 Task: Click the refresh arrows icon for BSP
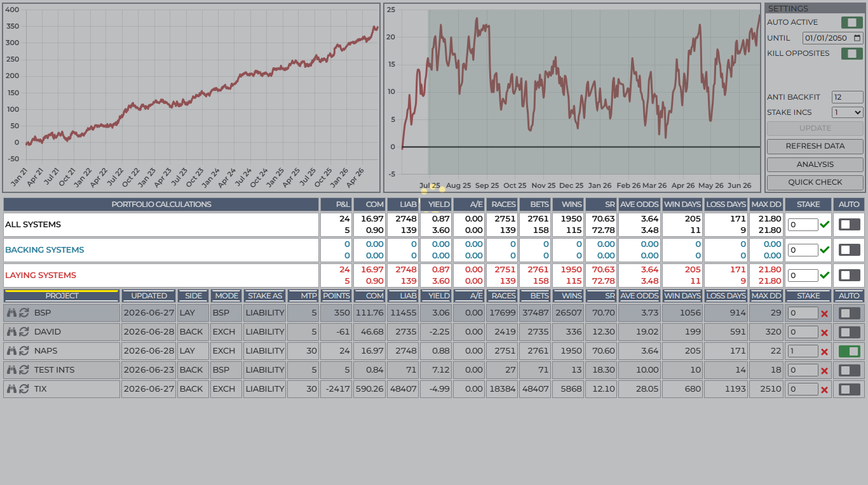(24, 313)
